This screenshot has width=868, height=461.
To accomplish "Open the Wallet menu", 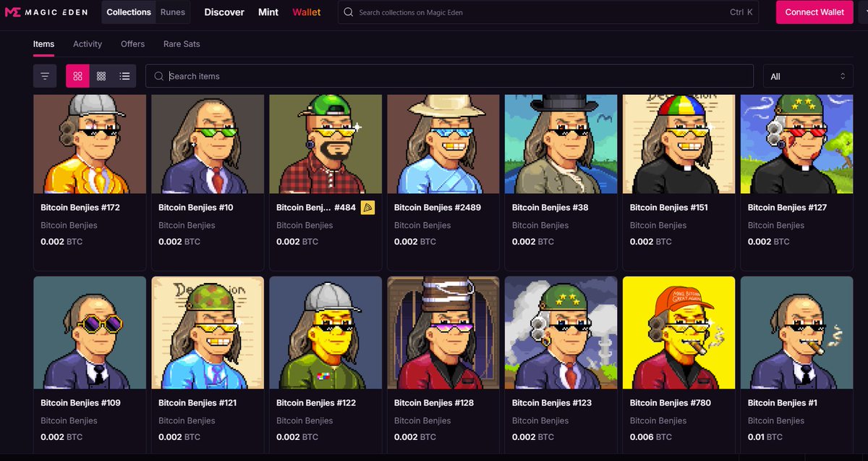I will tap(307, 12).
